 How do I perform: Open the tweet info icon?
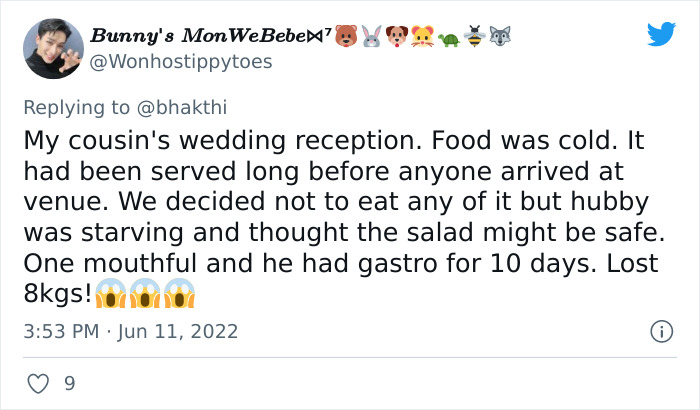pos(661,332)
